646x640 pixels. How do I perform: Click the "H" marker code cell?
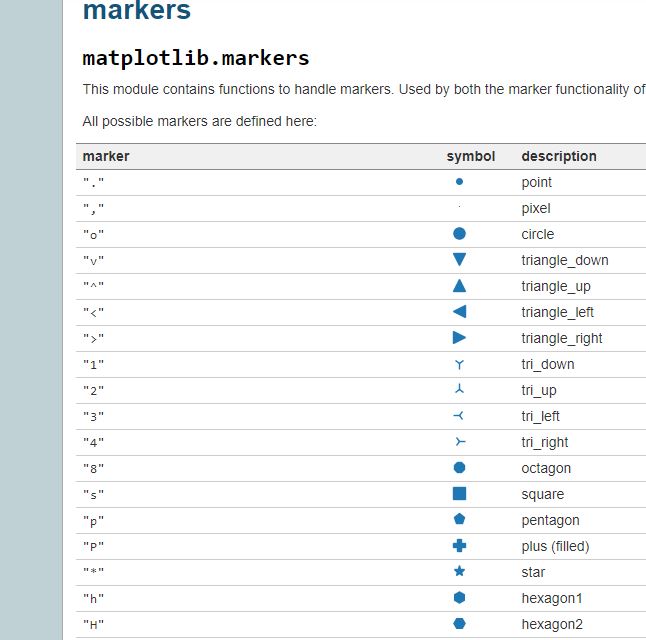94,625
